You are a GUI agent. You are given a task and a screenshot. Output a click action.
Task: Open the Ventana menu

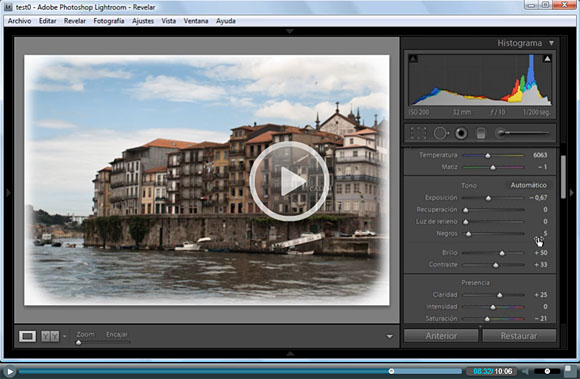[x=196, y=21]
